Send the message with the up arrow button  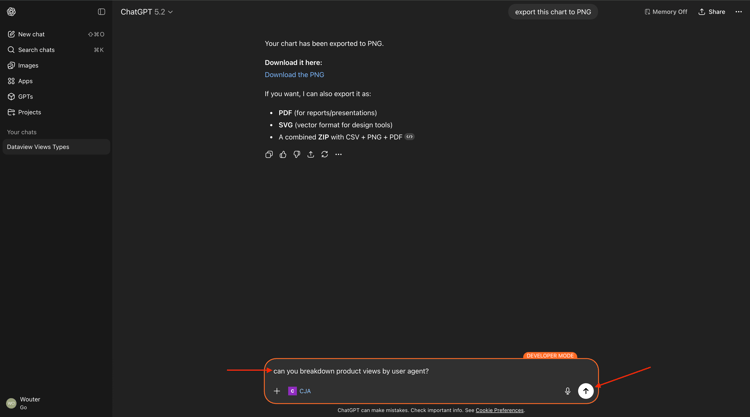585,391
